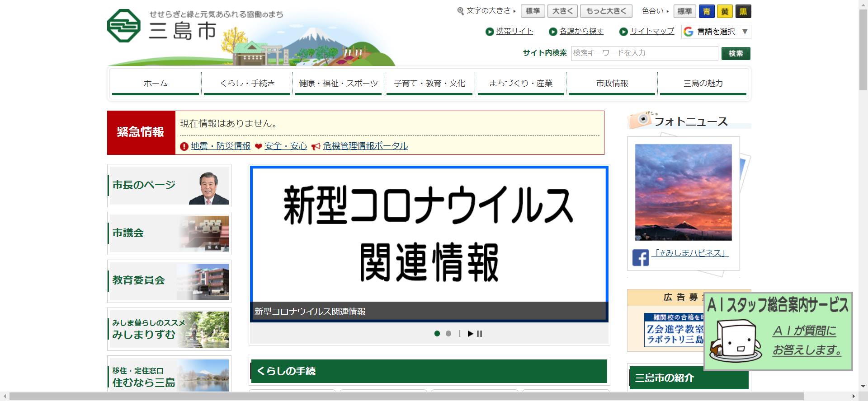The image size is (868, 401).
Task: Click the horizontal scrollbar right arrow
Action: [854, 396]
